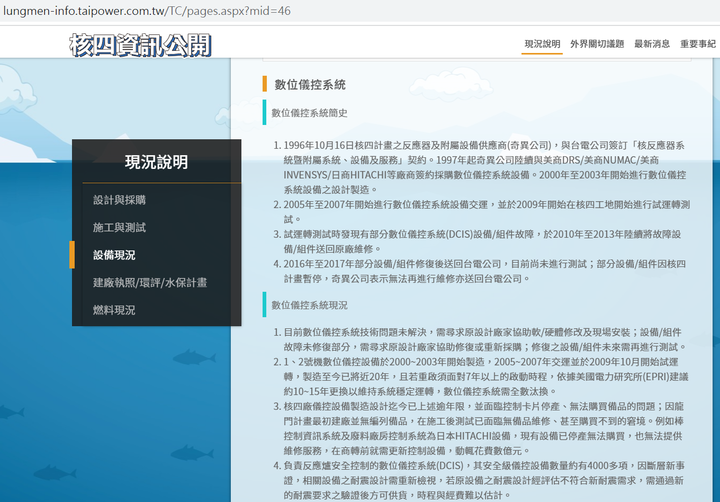
Task: Open the 重要事紀 navigation item
Action: pos(698,44)
